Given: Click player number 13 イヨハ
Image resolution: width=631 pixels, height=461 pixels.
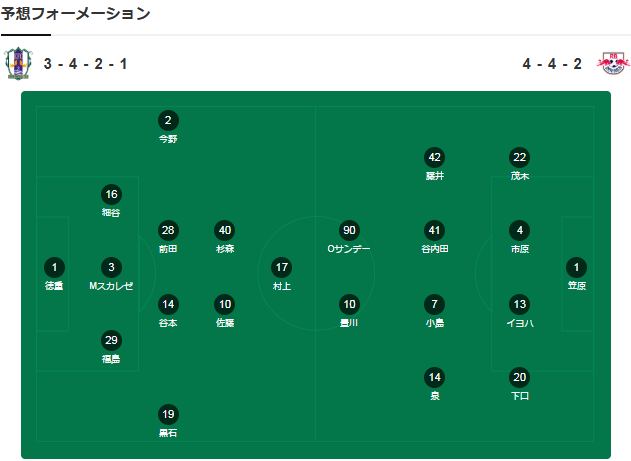Looking at the screenshot, I should tap(520, 311).
